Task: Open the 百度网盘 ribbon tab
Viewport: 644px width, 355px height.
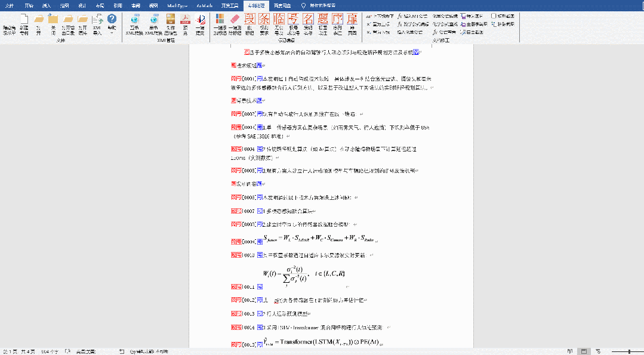Action: [282, 5]
